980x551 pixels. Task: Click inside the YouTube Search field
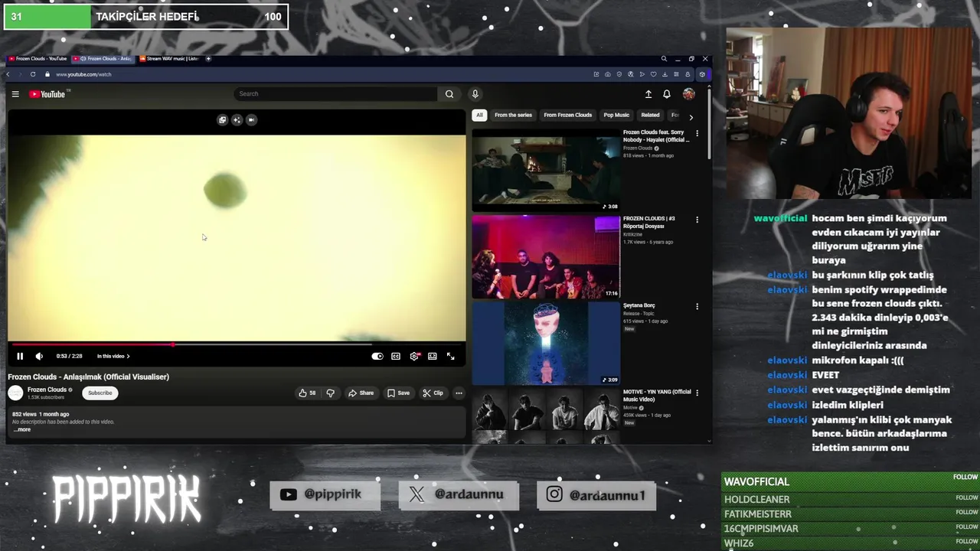pos(337,94)
